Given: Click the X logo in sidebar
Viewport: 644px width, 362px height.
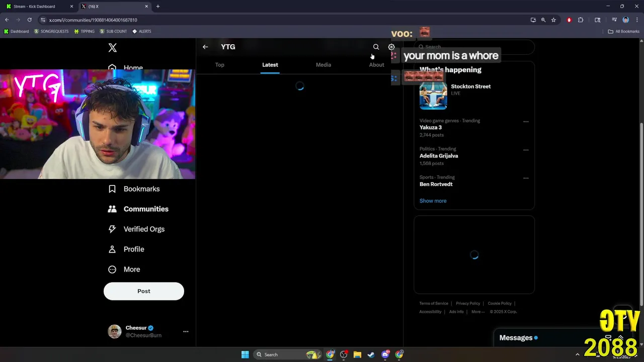Looking at the screenshot, I should pyautogui.click(x=113, y=48).
